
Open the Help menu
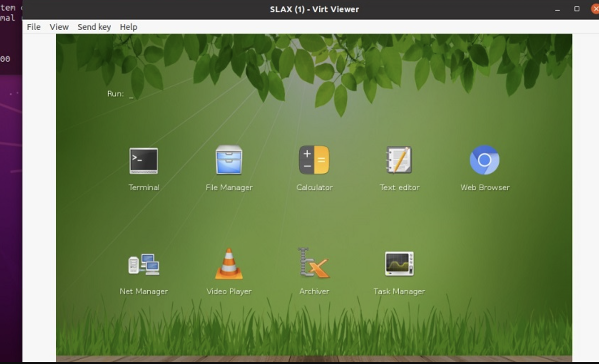tap(128, 27)
